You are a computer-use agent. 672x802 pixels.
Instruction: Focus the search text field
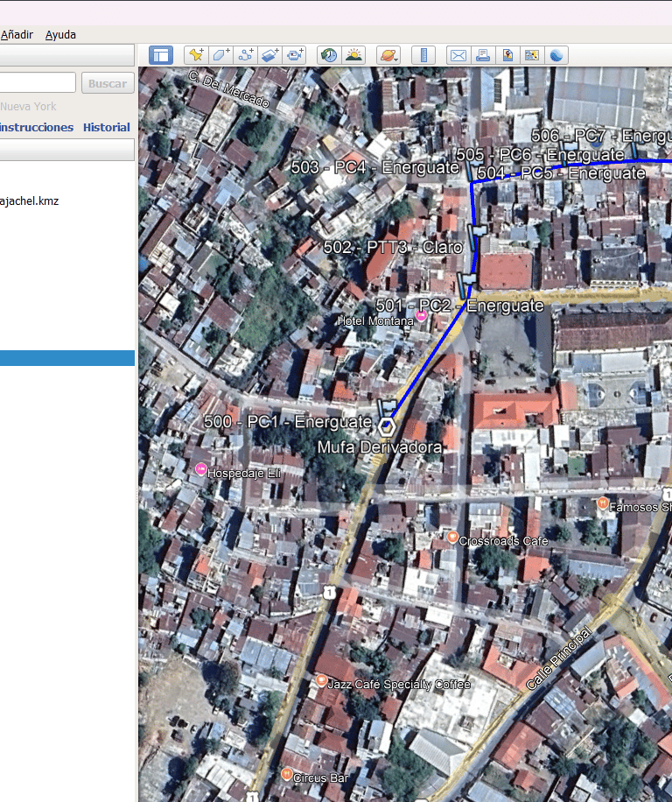(x=38, y=82)
